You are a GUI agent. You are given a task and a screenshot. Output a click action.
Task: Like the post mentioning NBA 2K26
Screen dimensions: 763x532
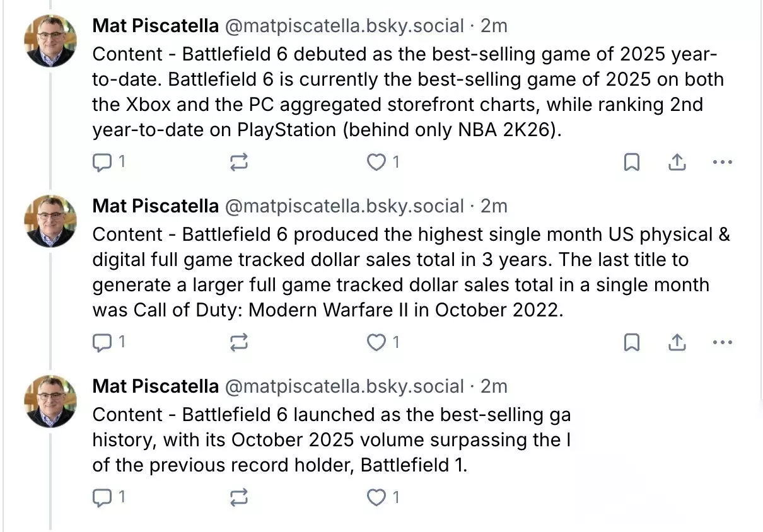[376, 163]
